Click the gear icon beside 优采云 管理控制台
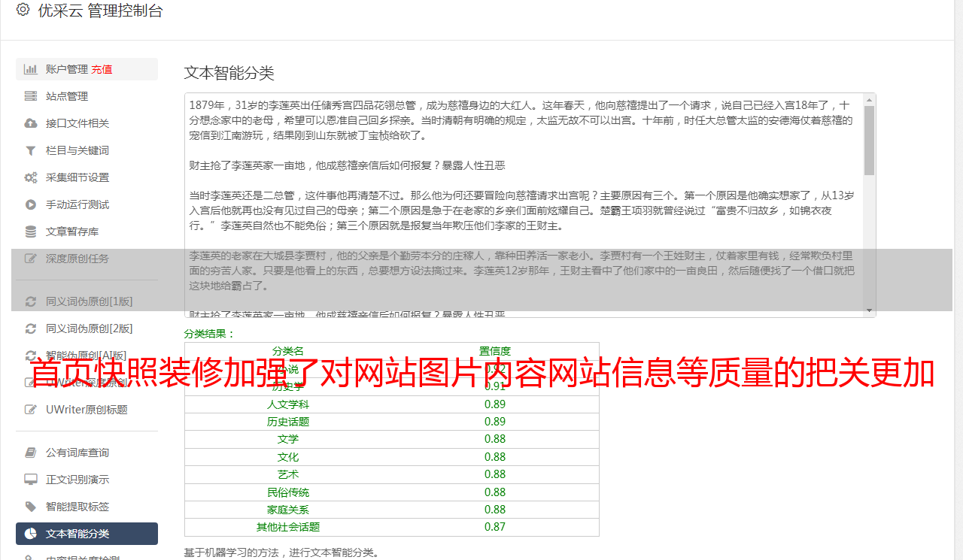This screenshot has height=560, width=963. (x=23, y=10)
